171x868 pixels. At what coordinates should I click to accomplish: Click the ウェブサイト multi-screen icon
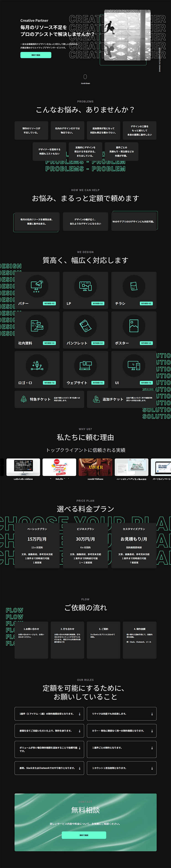(x=85, y=365)
